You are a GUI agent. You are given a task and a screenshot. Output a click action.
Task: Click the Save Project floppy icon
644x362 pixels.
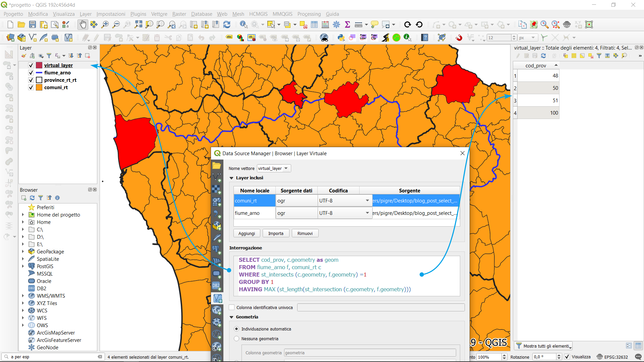32,24
